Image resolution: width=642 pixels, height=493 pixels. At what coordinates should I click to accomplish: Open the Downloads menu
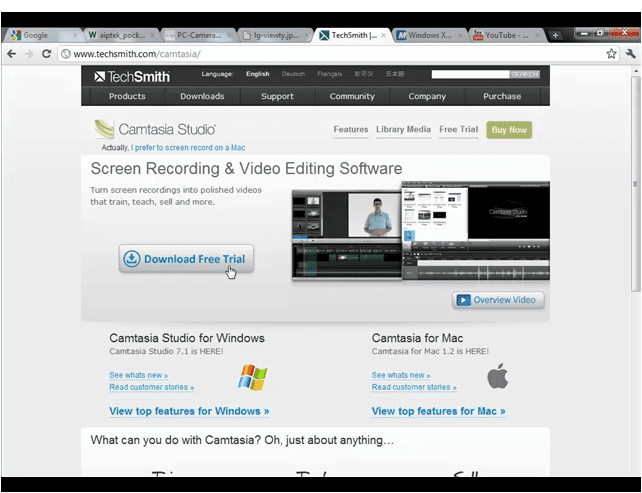(x=202, y=96)
